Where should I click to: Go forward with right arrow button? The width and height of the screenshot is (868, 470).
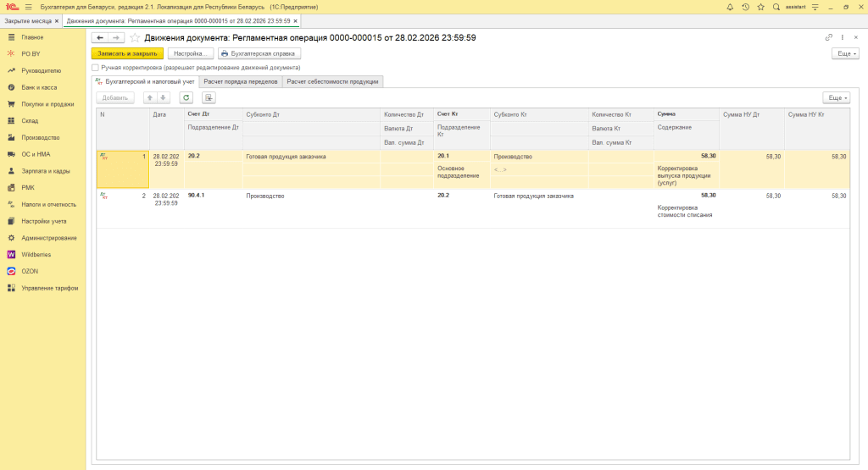click(115, 37)
